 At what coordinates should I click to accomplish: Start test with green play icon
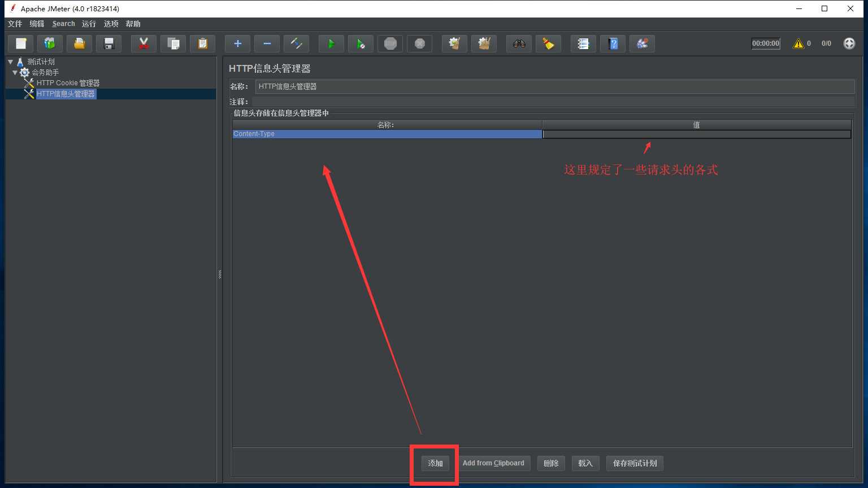(x=331, y=43)
